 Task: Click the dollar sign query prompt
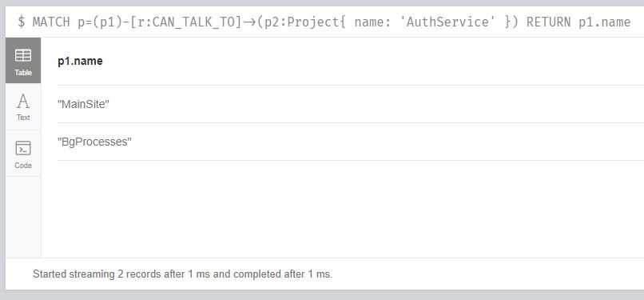point(21,22)
